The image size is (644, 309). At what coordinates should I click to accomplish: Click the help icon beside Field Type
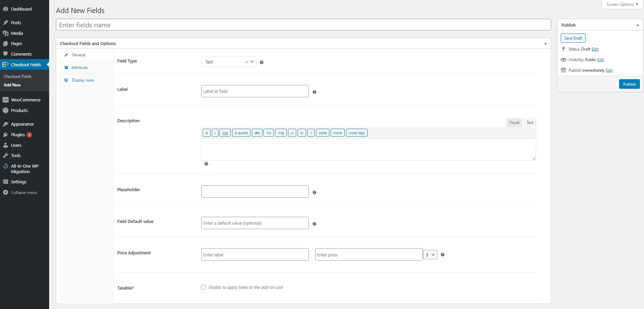point(261,62)
